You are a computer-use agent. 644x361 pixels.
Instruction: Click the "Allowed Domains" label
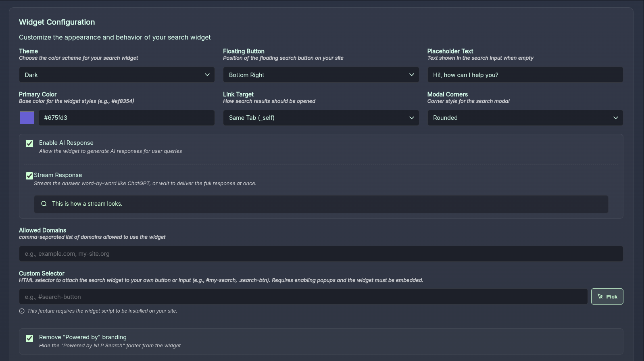pyautogui.click(x=42, y=230)
